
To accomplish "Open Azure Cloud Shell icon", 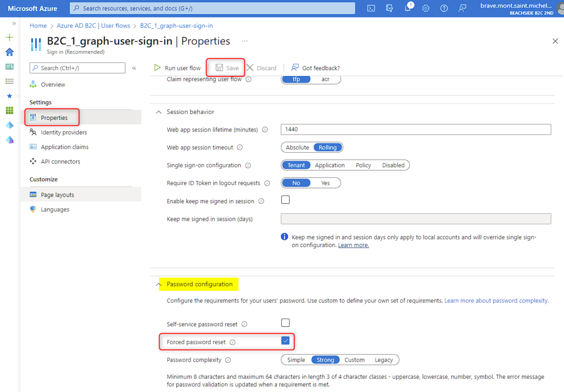I will click(371, 8).
